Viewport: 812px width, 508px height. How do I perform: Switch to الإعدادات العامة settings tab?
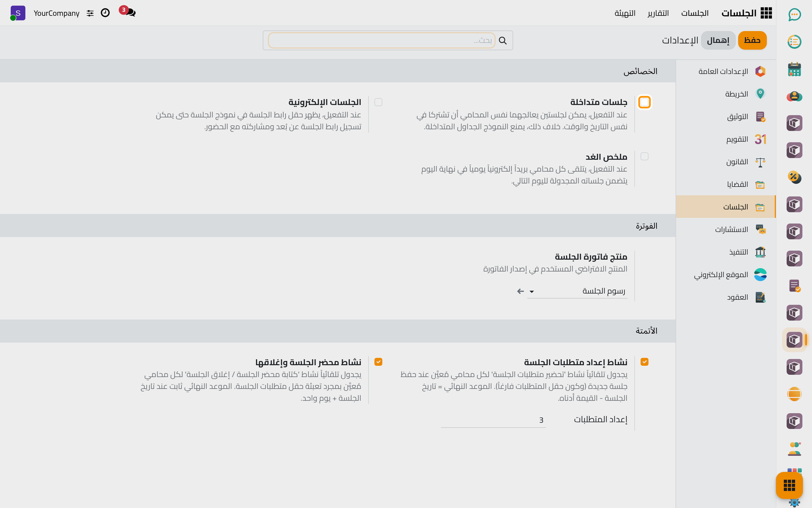pyautogui.click(x=726, y=71)
